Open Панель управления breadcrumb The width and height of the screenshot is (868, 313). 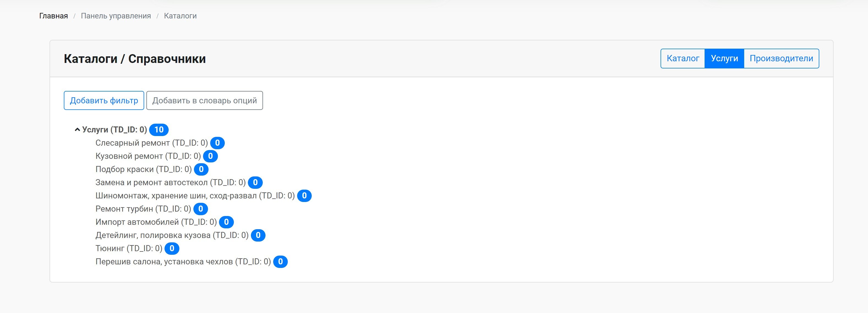pyautogui.click(x=116, y=16)
